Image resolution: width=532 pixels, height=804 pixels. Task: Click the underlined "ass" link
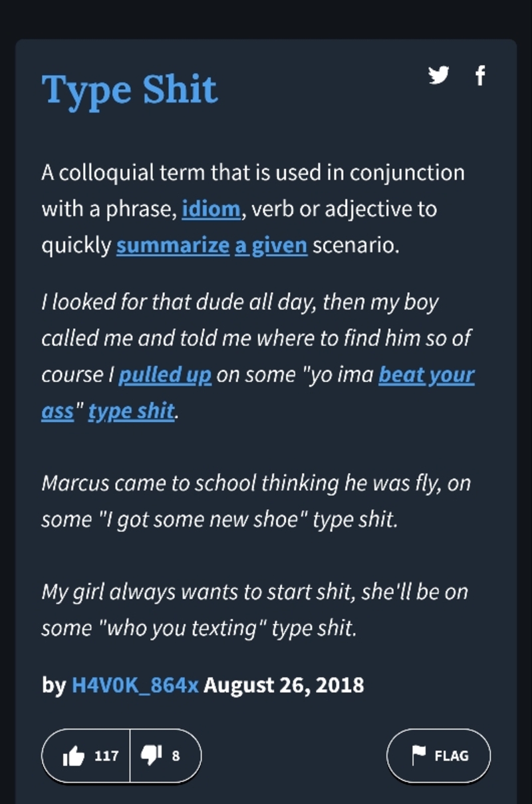[x=57, y=411]
